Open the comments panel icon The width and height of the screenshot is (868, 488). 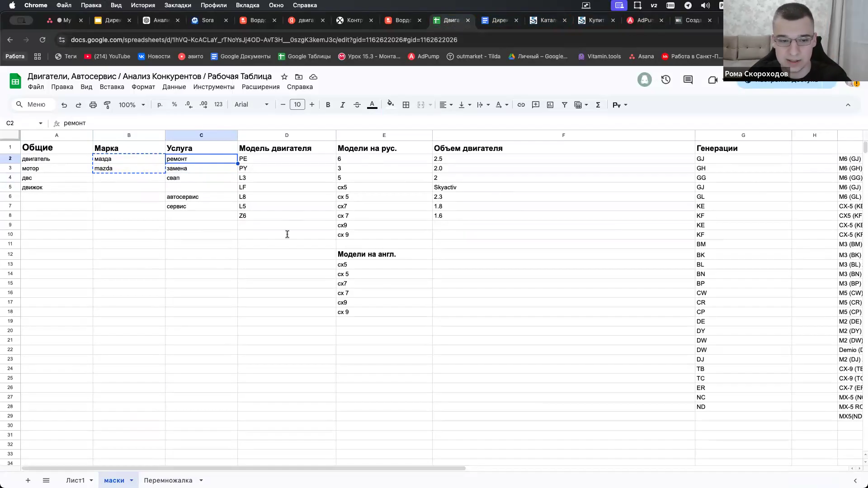point(688,80)
